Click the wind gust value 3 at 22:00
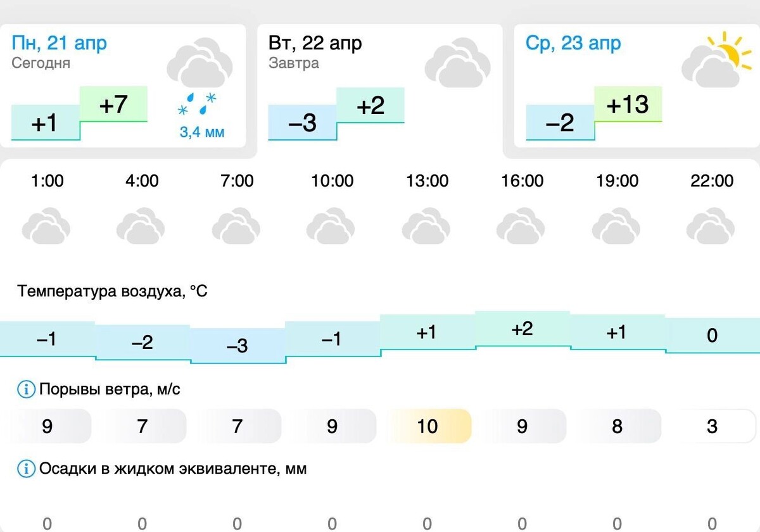 coord(712,426)
